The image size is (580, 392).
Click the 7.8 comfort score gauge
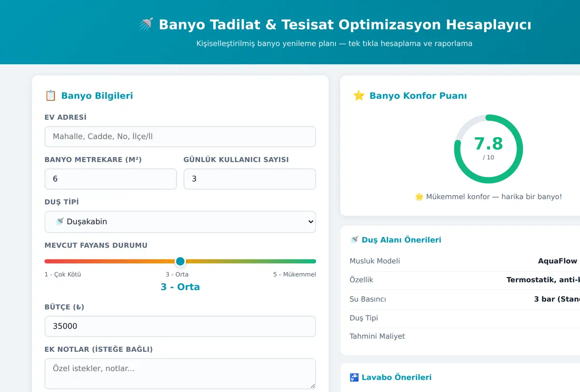[488, 149]
